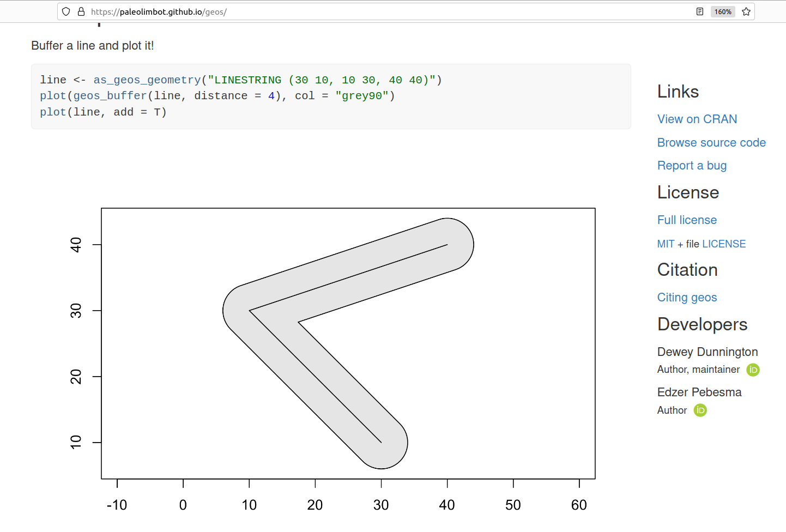Open the Full license link
786x532 pixels.
pyautogui.click(x=686, y=220)
